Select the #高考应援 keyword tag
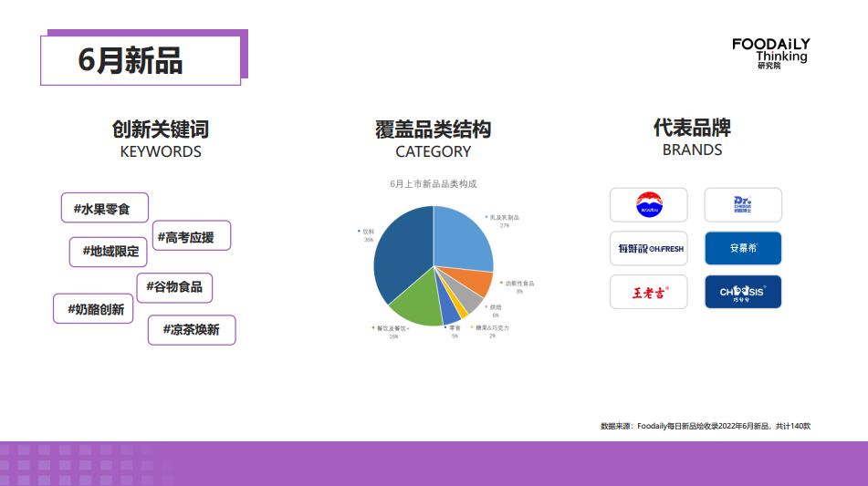 [x=192, y=235]
